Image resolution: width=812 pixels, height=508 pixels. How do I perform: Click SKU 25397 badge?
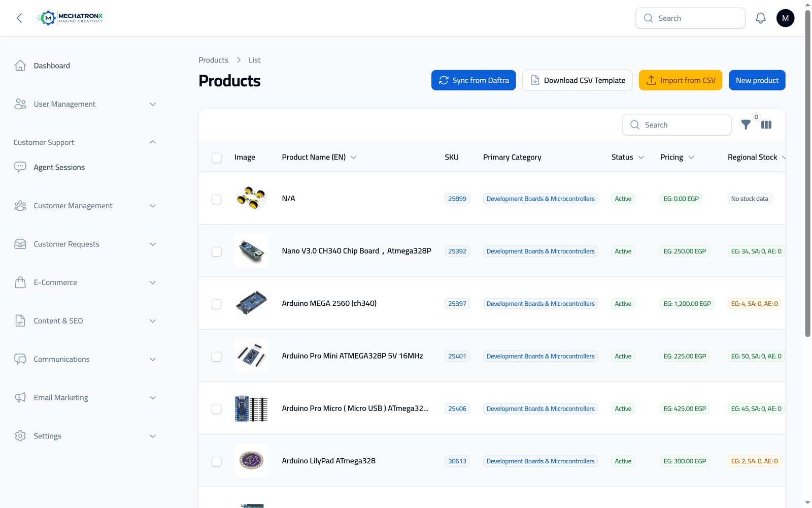tap(457, 304)
